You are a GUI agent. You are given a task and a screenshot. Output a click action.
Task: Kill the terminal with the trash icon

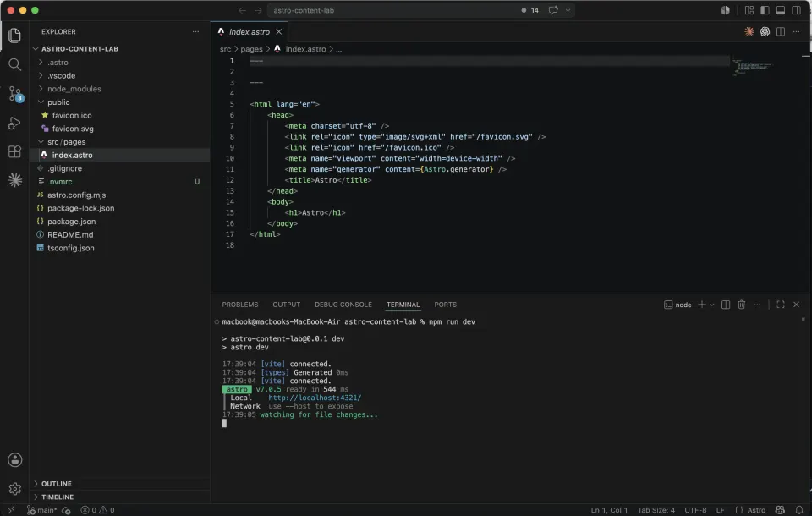pyautogui.click(x=742, y=305)
